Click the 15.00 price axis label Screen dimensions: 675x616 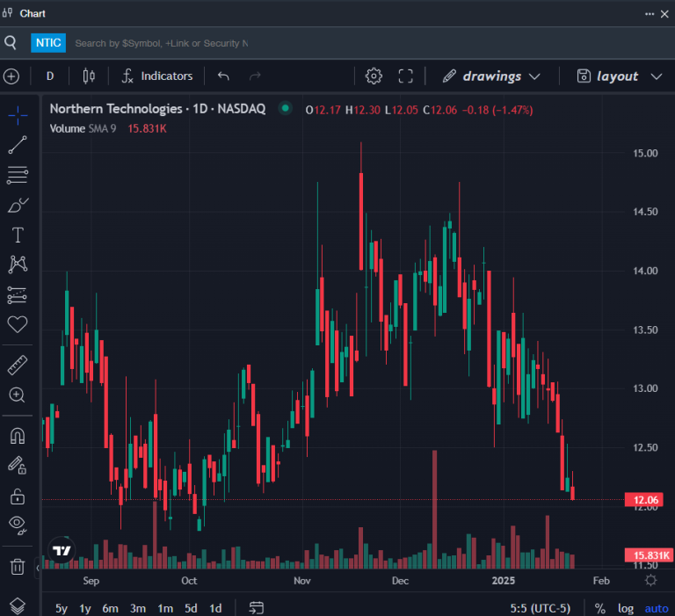click(x=645, y=153)
